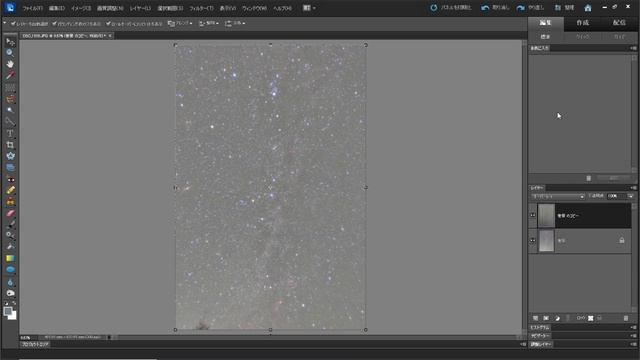640x360 pixels.
Task: Select the Type tool
Action: pyautogui.click(x=10, y=133)
